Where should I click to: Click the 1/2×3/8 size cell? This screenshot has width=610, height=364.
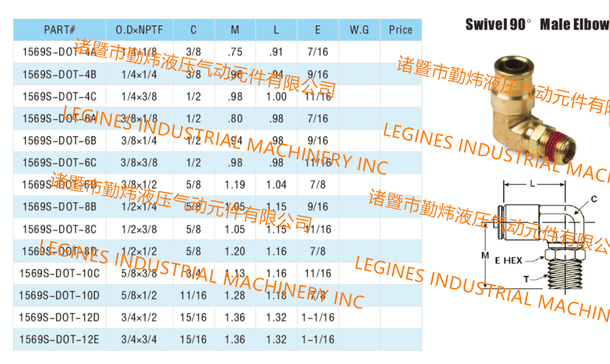click(x=139, y=229)
